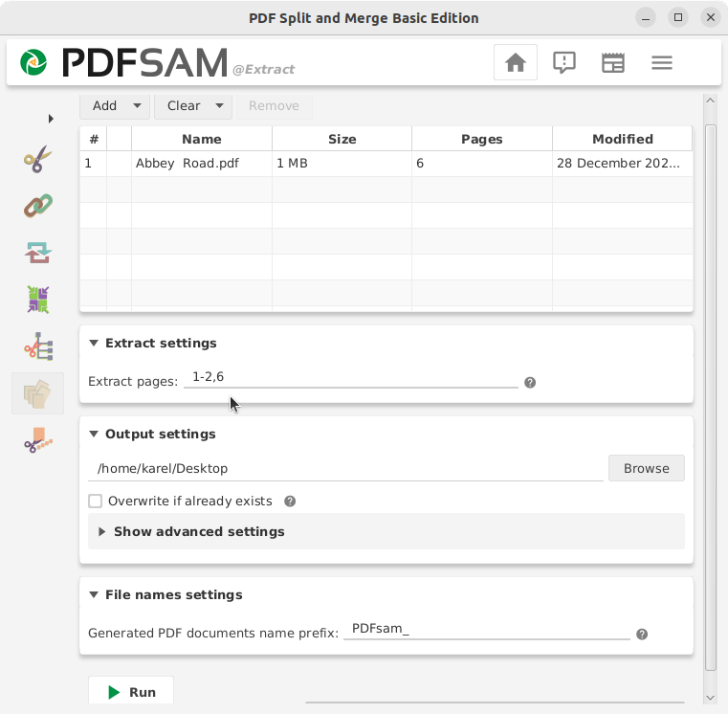Click the 28 December modified cell
Screen dimensions: 728x714
[623, 164]
